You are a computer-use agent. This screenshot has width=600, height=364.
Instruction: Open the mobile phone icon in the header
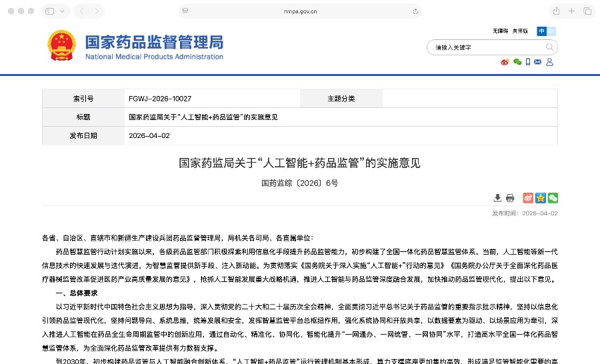pyautogui.click(x=528, y=62)
